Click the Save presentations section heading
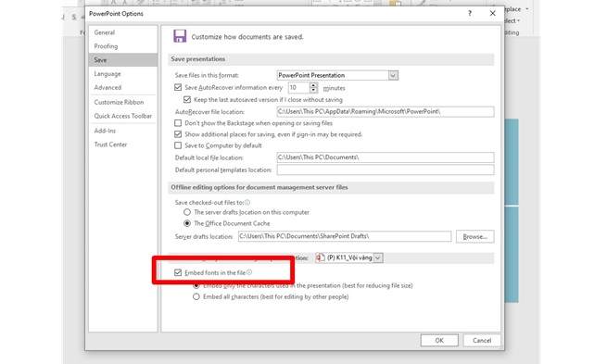607x364 pixels. coord(198,59)
